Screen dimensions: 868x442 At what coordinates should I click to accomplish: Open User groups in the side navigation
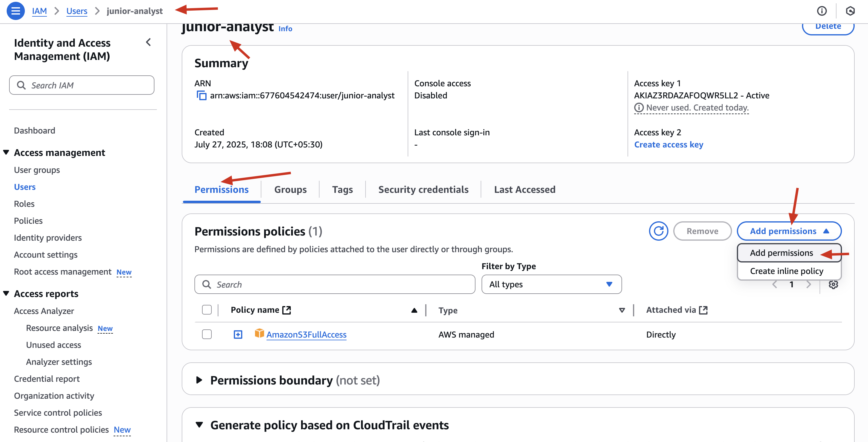37,170
